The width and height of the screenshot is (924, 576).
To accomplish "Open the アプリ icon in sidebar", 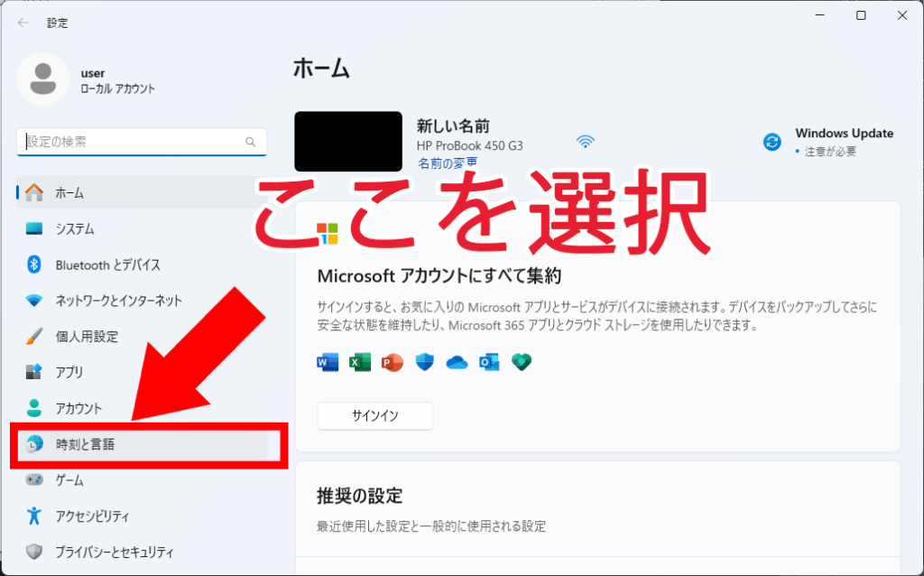I will (x=34, y=372).
